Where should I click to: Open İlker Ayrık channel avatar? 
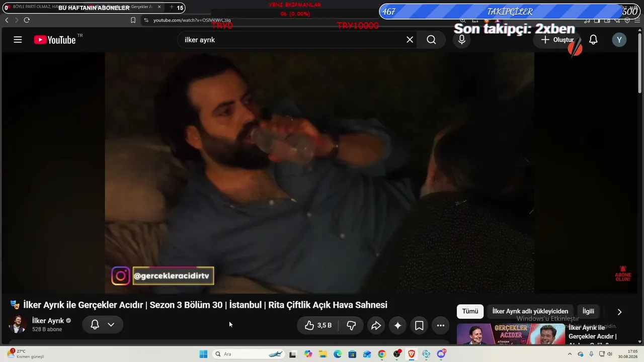coord(18,324)
